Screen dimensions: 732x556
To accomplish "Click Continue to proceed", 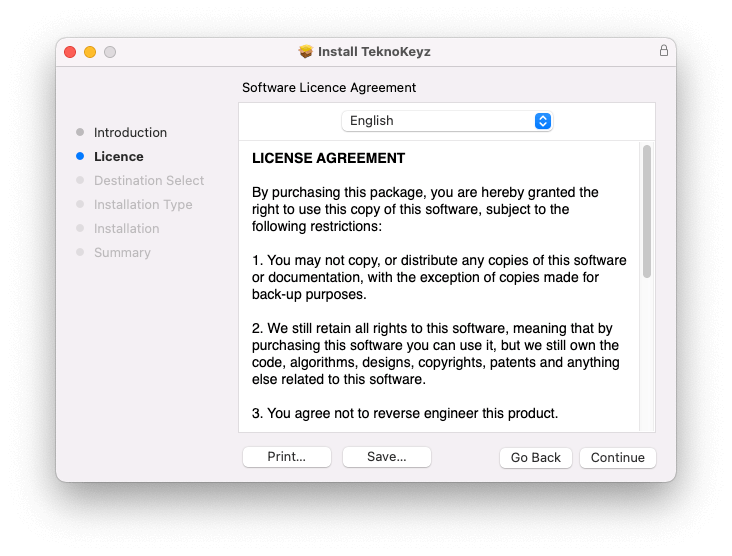I will coord(617,457).
